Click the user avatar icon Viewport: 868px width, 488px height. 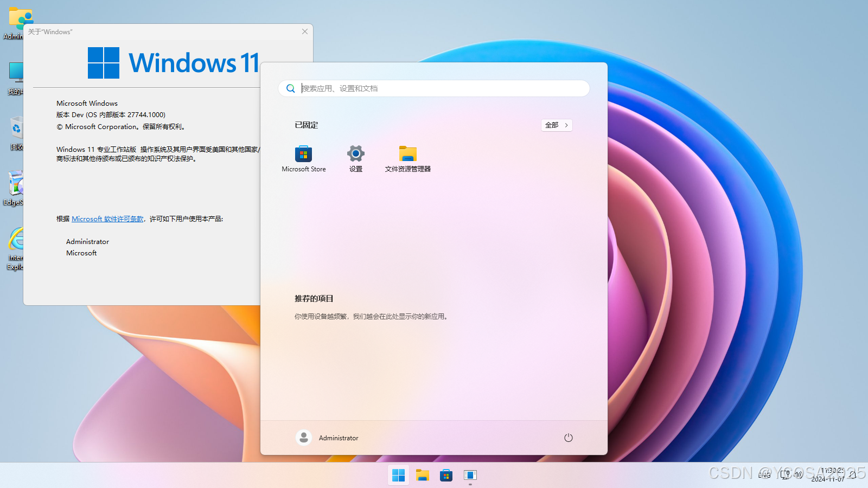pos(304,438)
